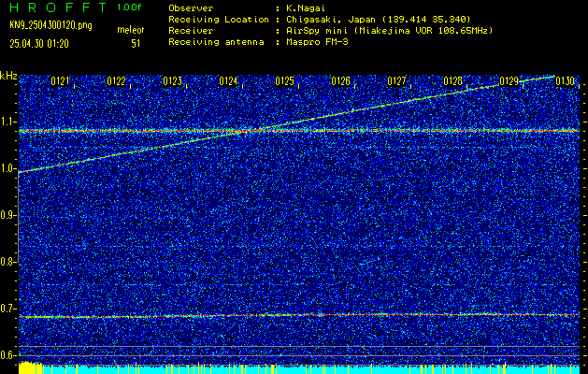
Task: Click the kHz axis unit label
Action: (8, 76)
